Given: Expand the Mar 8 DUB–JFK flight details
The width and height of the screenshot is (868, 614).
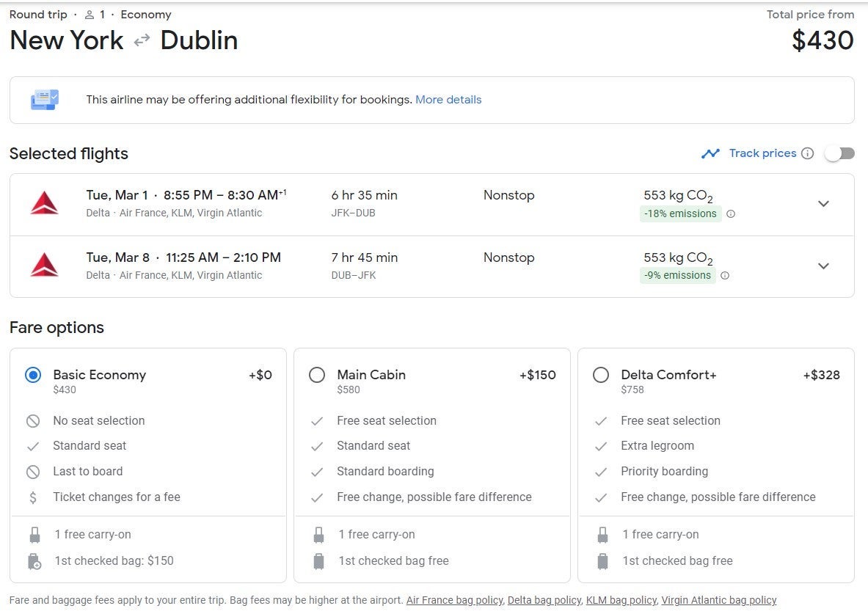Looking at the screenshot, I should [x=823, y=266].
